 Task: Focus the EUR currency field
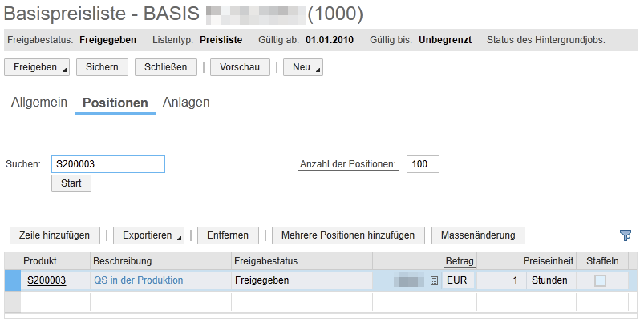click(x=457, y=280)
